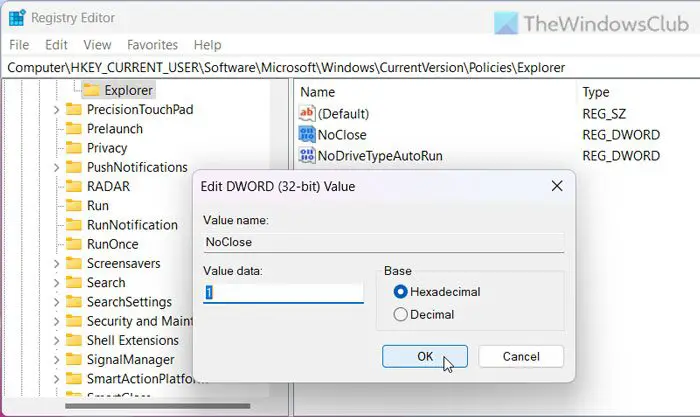Expand the SearchSettings key

point(56,302)
